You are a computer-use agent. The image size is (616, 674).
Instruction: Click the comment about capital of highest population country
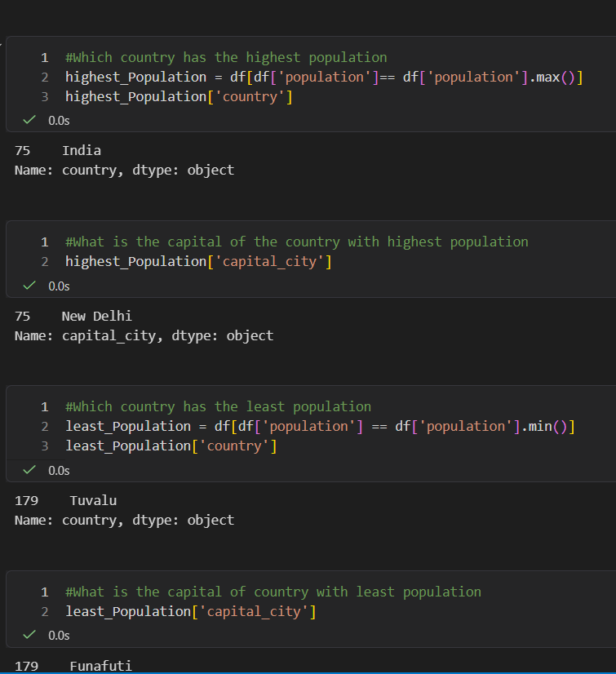tap(296, 242)
